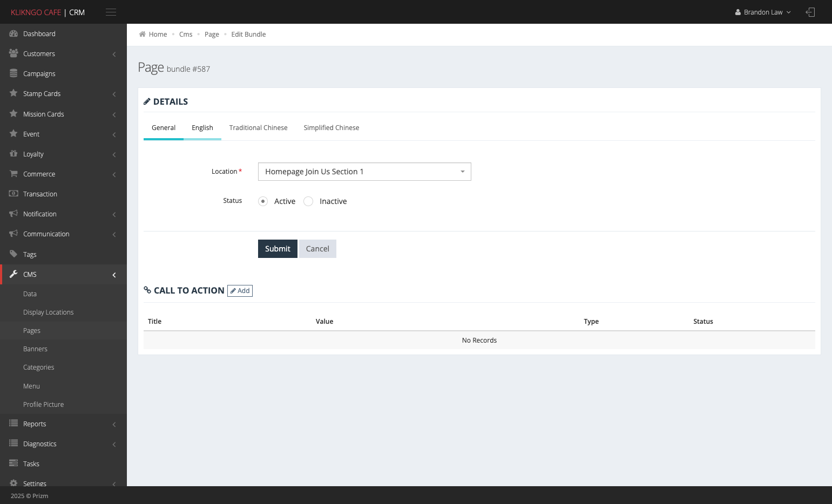Image resolution: width=832 pixels, height=504 pixels.
Task: Expand the Customers submenu chevron
Action: point(114,54)
